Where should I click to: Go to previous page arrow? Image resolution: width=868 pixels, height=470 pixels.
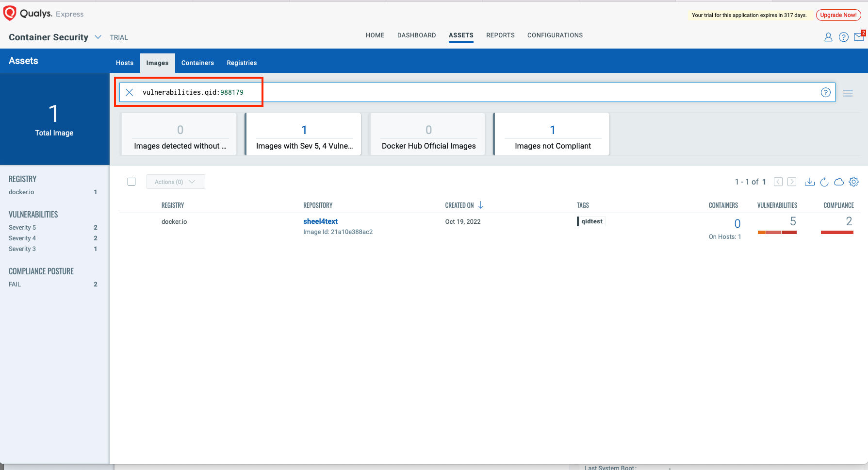click(x=778, y=182)
